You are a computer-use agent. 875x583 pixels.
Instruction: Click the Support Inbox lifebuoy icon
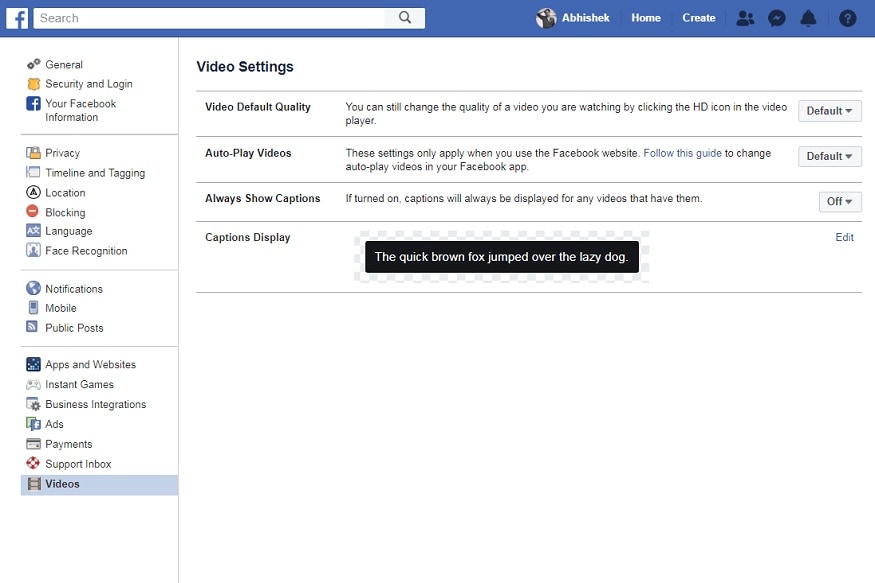(33, 463)
